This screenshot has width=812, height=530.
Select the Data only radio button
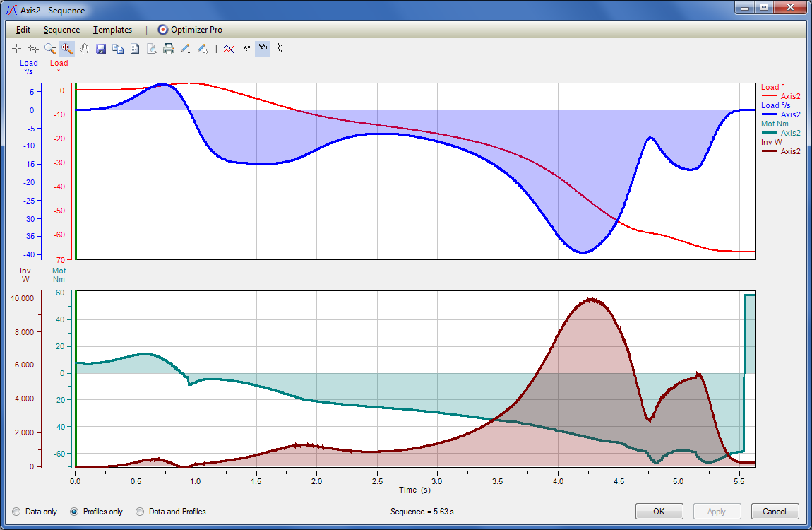[x=17, y=511]
